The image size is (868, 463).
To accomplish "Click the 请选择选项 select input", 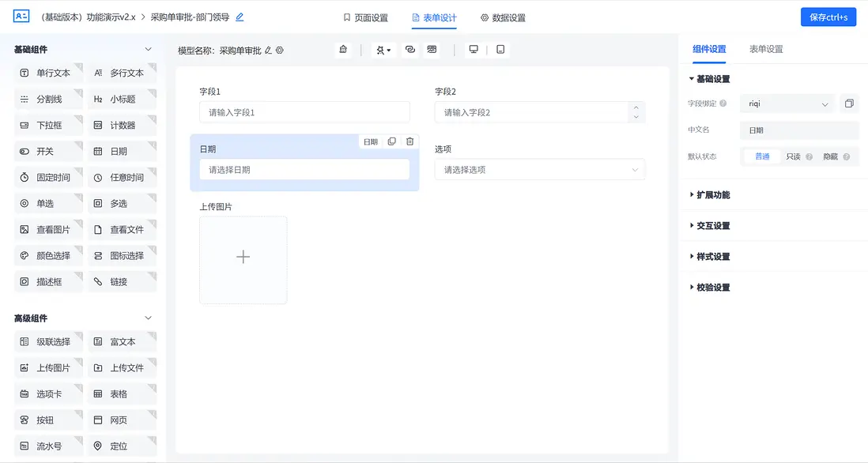I will pyautogui.click(x=540, y=169).
